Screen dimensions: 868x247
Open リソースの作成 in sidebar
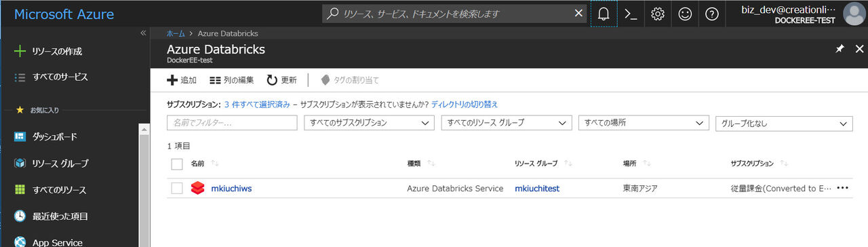tap(57, 51)
